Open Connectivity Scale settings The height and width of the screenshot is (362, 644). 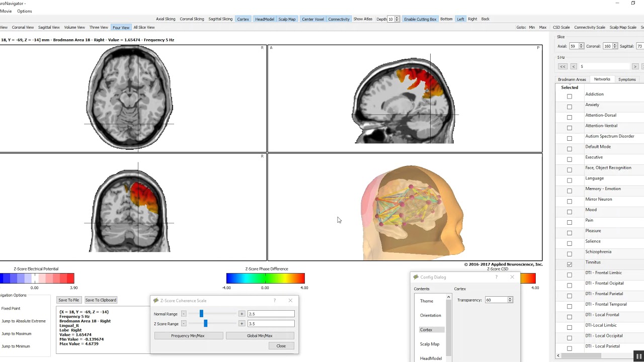tap(590, 27)
